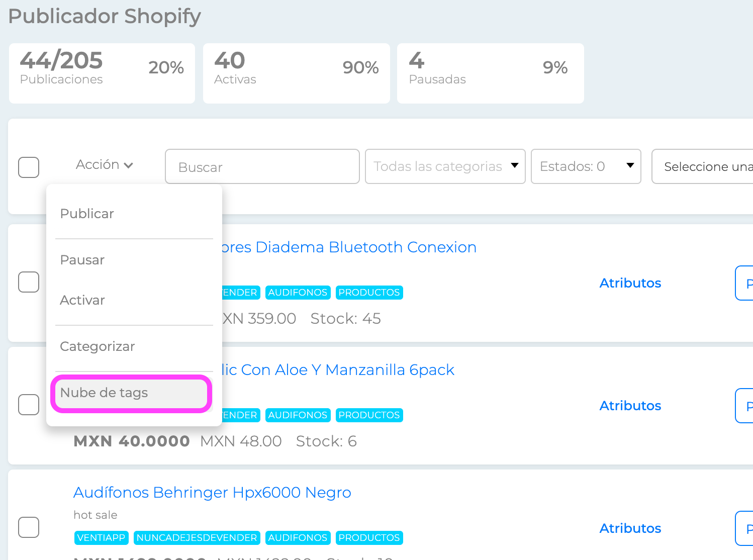The image size is (753, 560).
Task: Open the Con Aloe Y Manzanilla 6pack link
Action: 338,370
